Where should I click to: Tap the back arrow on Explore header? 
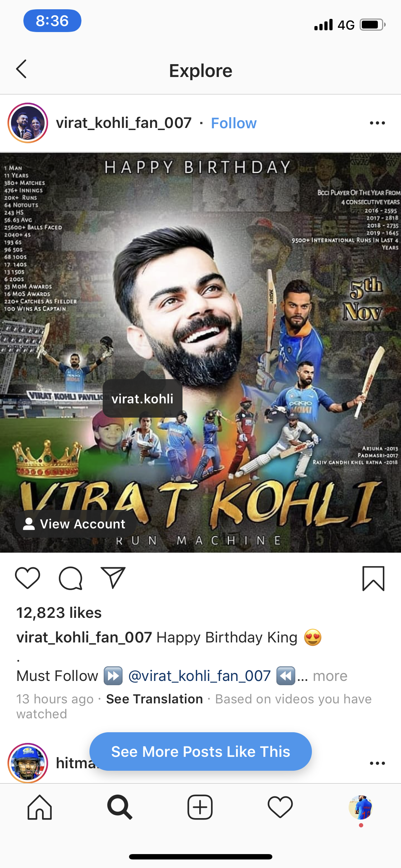[21, 69]
